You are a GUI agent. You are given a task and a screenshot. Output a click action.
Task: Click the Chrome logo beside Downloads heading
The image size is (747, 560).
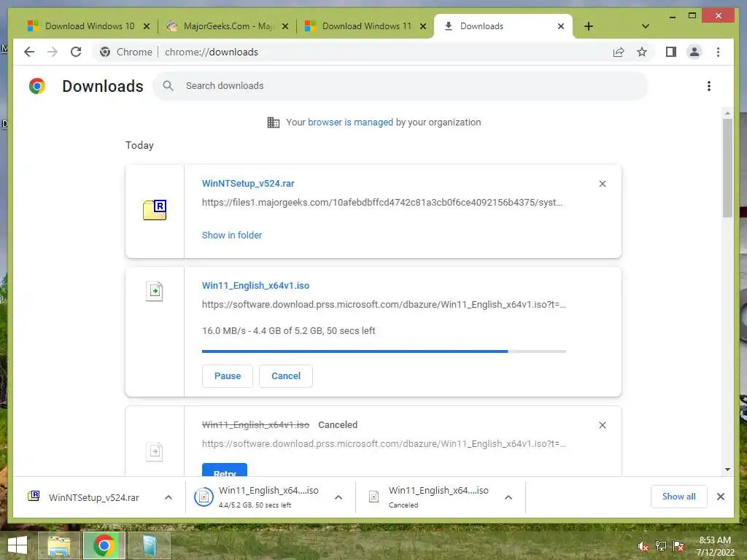(37, 86)
